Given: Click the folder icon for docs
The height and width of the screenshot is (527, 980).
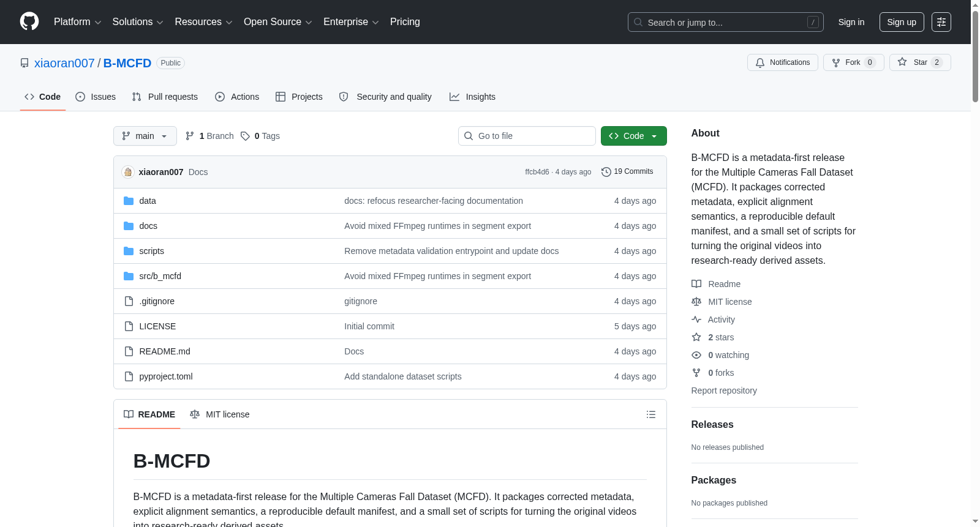Looking at the screenshot, I should pos(129,226).
